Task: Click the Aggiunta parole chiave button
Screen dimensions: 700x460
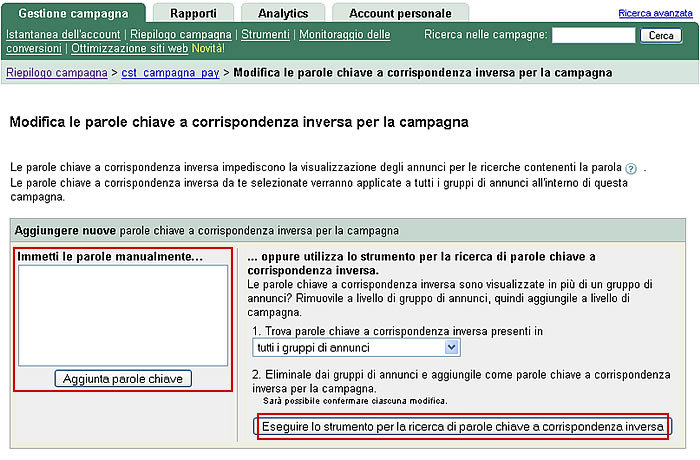Action: (x=123, y=379)
